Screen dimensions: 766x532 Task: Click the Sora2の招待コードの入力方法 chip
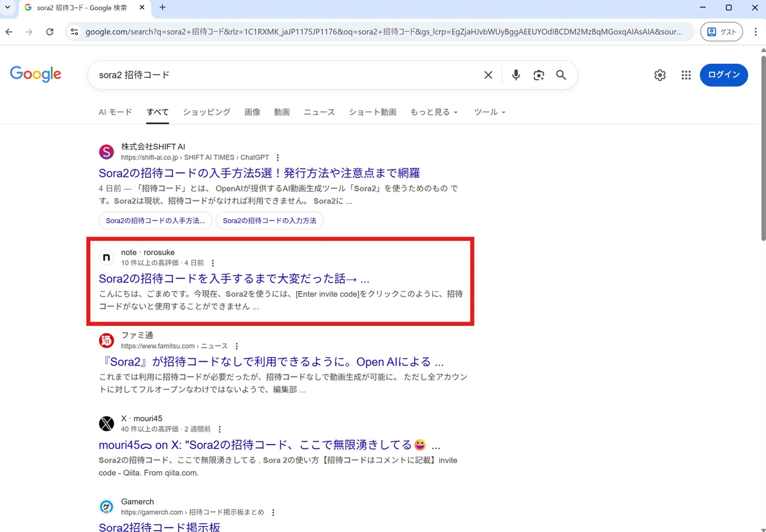tap(270, 221)
